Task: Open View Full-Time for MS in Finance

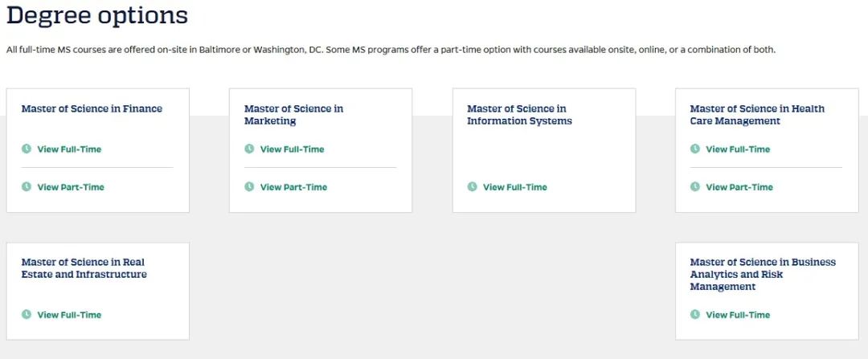Action: (x=69, y=149)
